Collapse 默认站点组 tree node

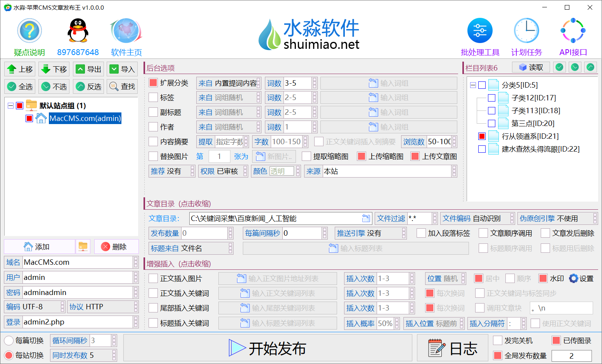coord(10,105)
